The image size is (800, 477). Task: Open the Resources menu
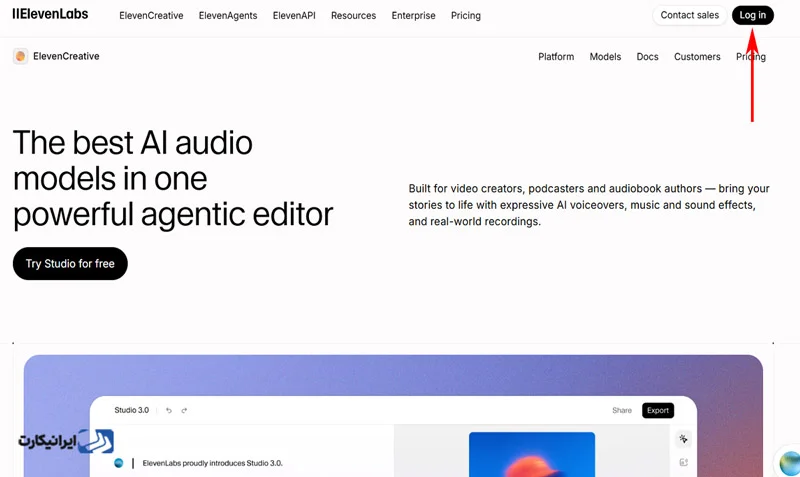click(354, 16)
